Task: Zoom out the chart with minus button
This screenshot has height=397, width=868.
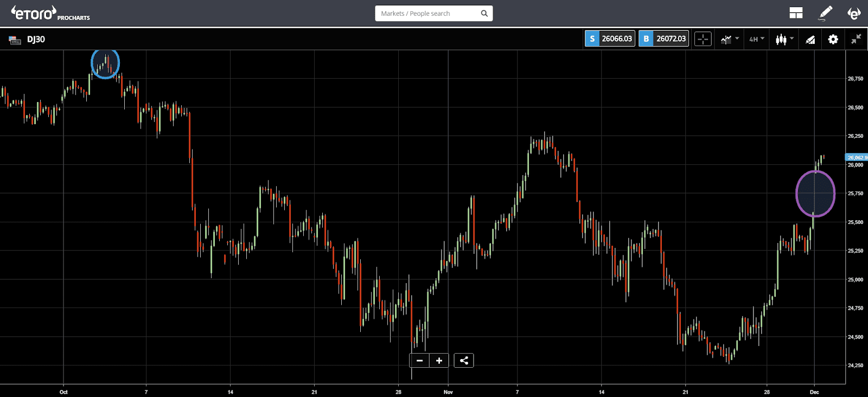Action: tap(419, 360)
